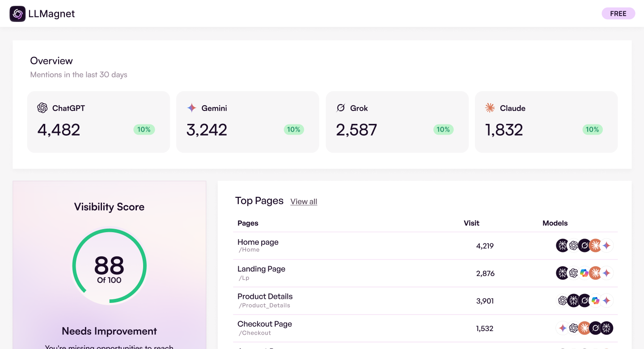The image size is (644, 349).
Task: Click the FREE plan badge
Action: point(618,13)
